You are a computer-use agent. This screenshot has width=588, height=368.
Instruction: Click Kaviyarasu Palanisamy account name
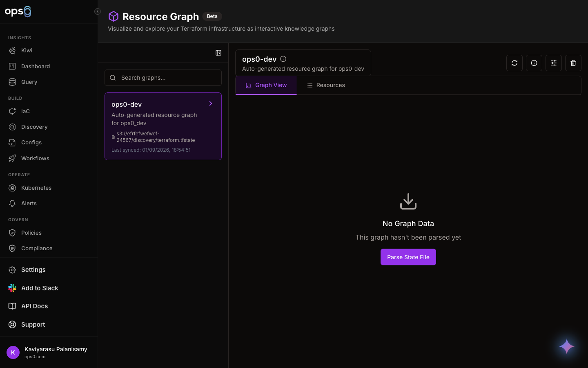click(x=56, y=349)
